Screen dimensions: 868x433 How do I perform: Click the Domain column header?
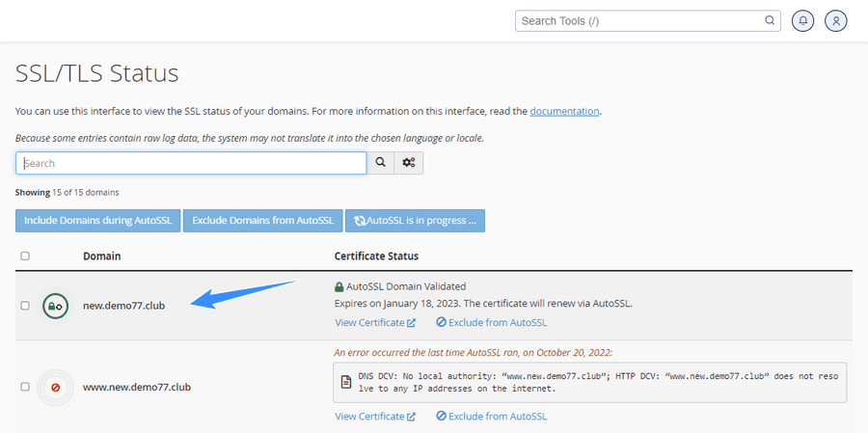(x=101, y=257)
